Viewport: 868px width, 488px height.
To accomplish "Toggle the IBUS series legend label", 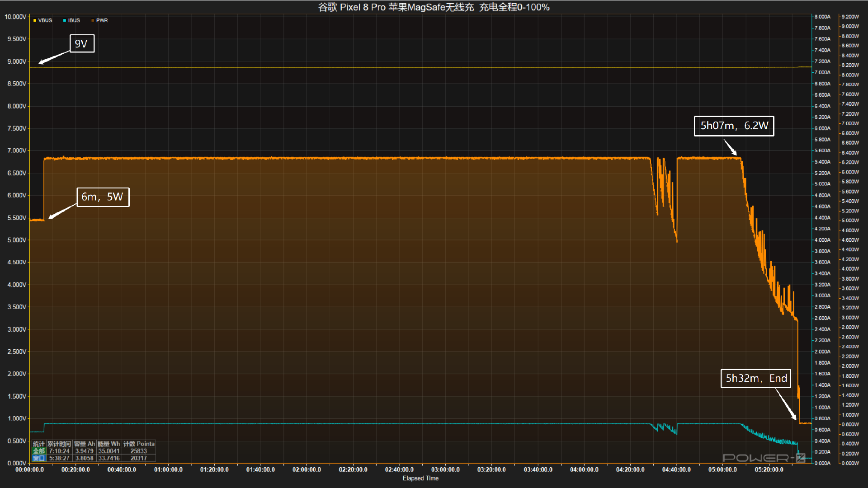I will [74, 20].
